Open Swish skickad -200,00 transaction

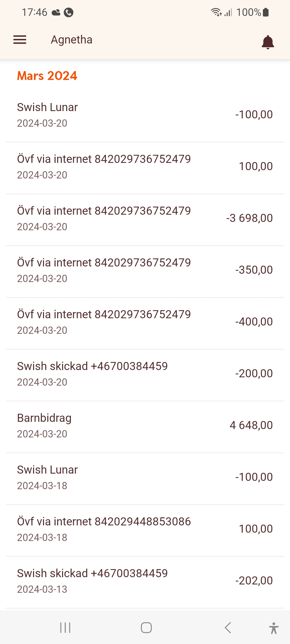145,374
